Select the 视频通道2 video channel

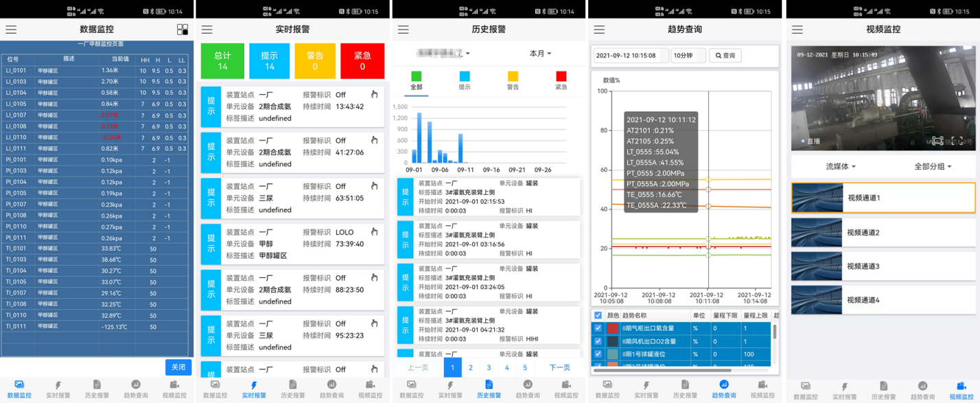click(x=883, y=232)
